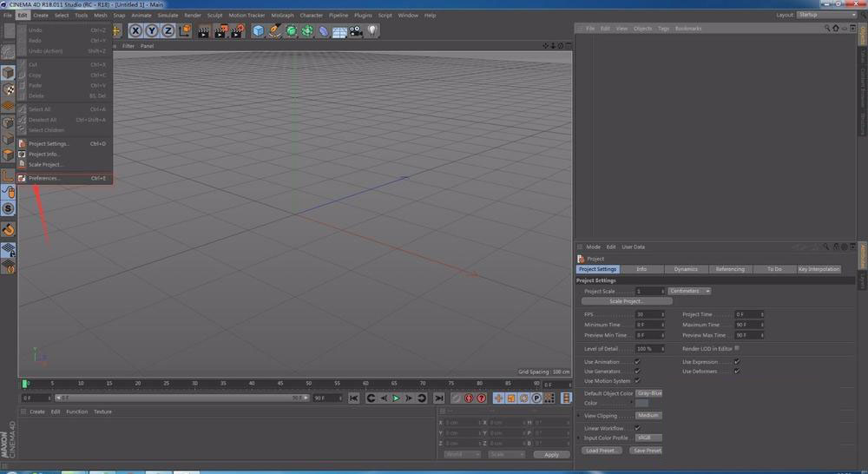
Task: Click the Scale Project button
Action: (x=627, y=301)
